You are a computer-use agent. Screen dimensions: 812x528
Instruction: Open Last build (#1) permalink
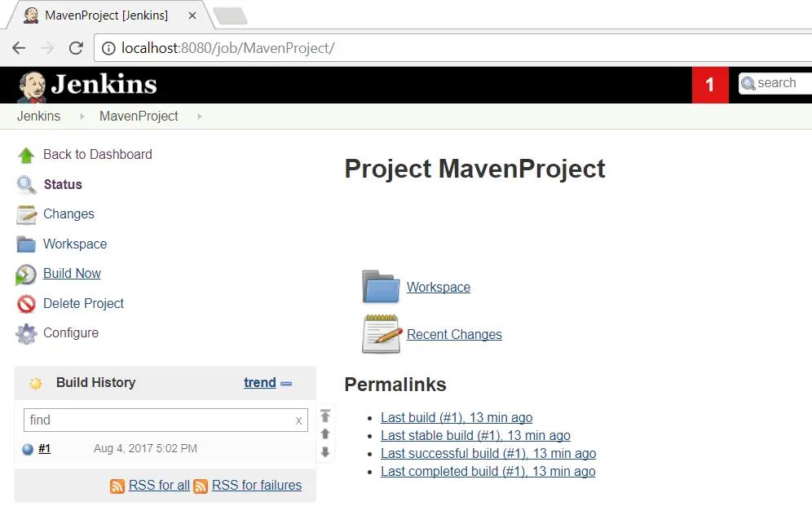click(x=457, y=418)
